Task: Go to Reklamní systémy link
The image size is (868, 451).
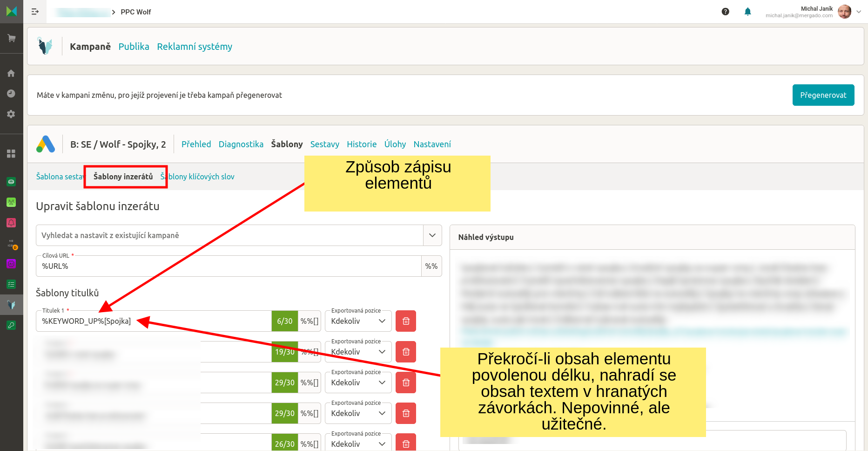Action: click(x=194, y=47)
